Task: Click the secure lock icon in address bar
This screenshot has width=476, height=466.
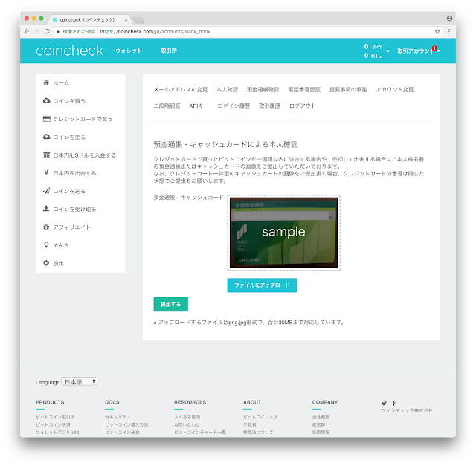Action: coord(58,31)
